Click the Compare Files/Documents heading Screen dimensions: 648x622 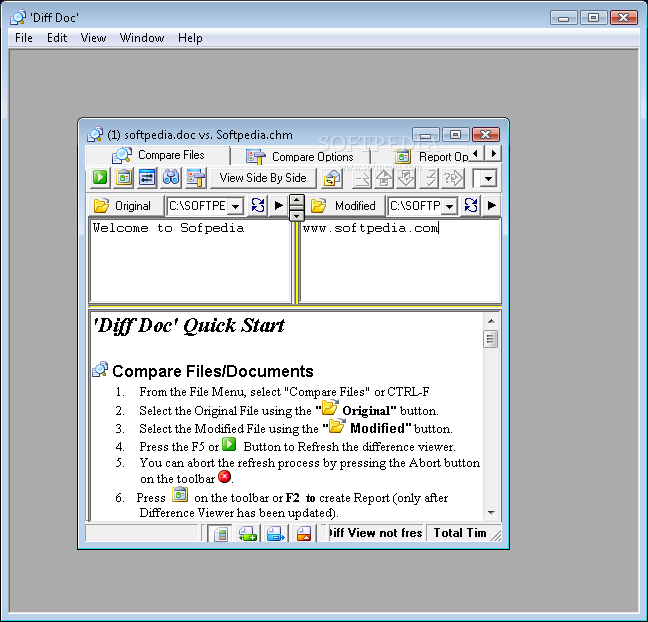(x=213, y=371)
